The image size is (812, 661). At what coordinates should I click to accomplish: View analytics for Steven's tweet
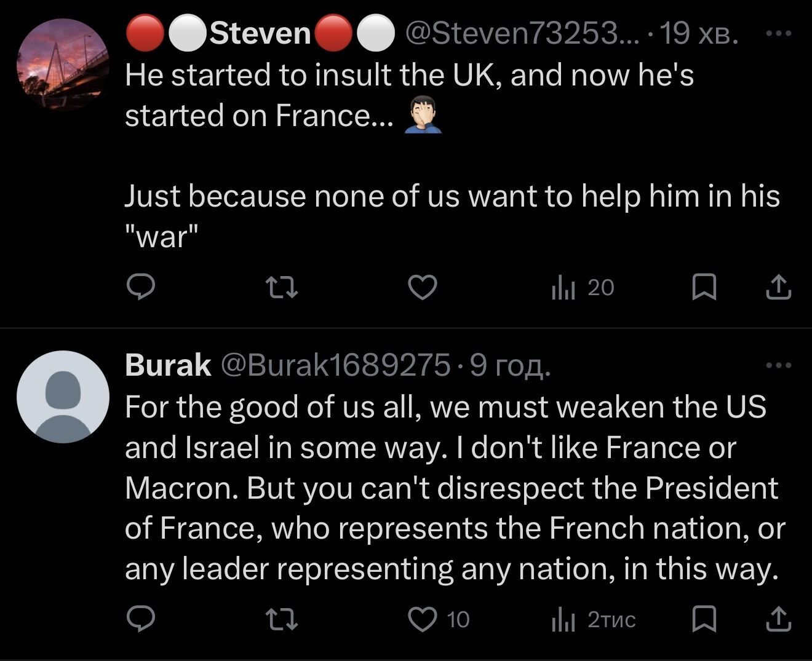click(583, 287)
